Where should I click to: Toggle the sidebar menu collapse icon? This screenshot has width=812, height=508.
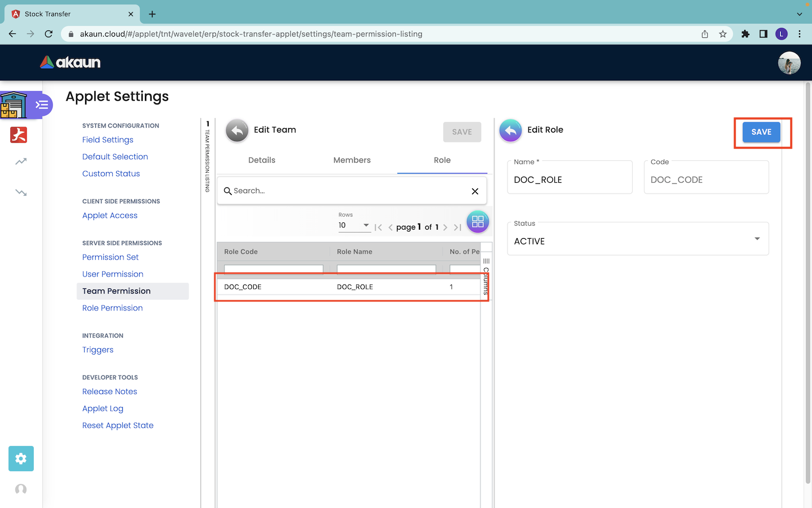[x=42, y=105]
